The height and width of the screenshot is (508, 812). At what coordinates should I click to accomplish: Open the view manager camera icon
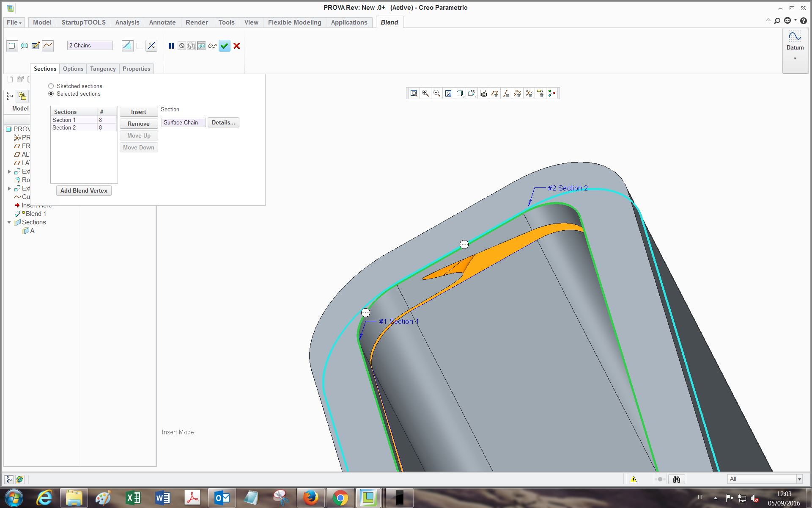tap(483, 93)
